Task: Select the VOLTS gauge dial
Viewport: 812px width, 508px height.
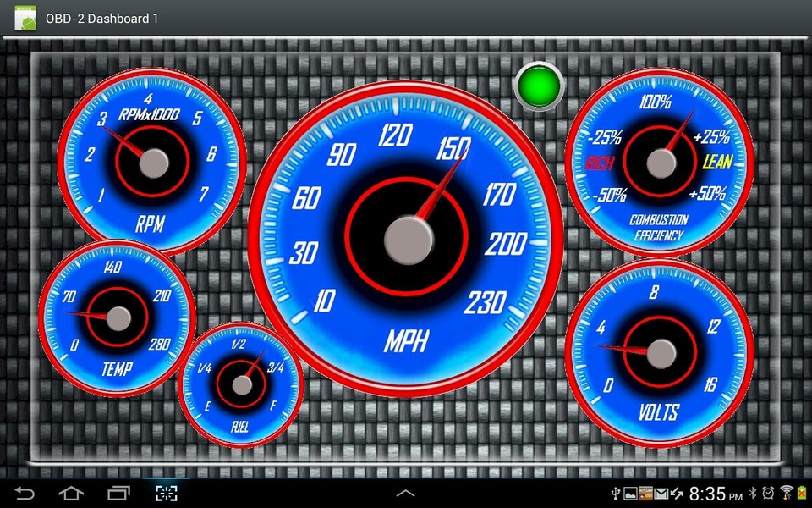Action: (x=659, y=354)
